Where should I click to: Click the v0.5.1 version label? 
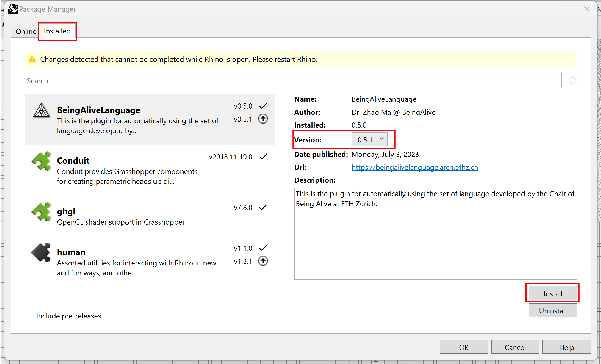(x=243, y=119)
